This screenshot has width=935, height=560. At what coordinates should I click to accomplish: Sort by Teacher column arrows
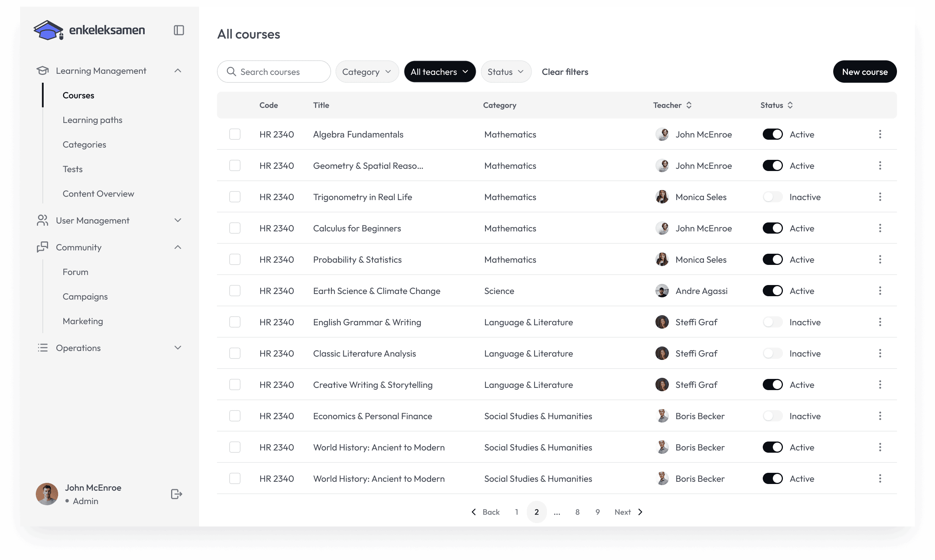point(689,105)
